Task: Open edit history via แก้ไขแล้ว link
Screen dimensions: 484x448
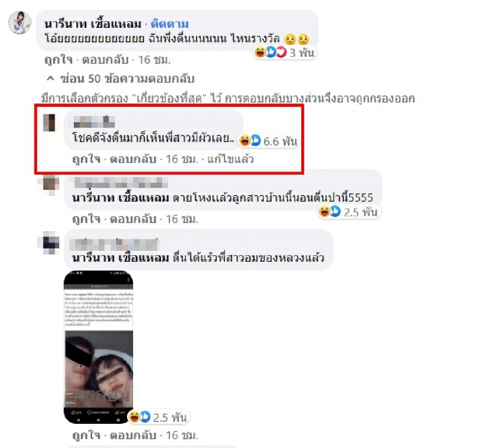Action: [x=231, y=159]
